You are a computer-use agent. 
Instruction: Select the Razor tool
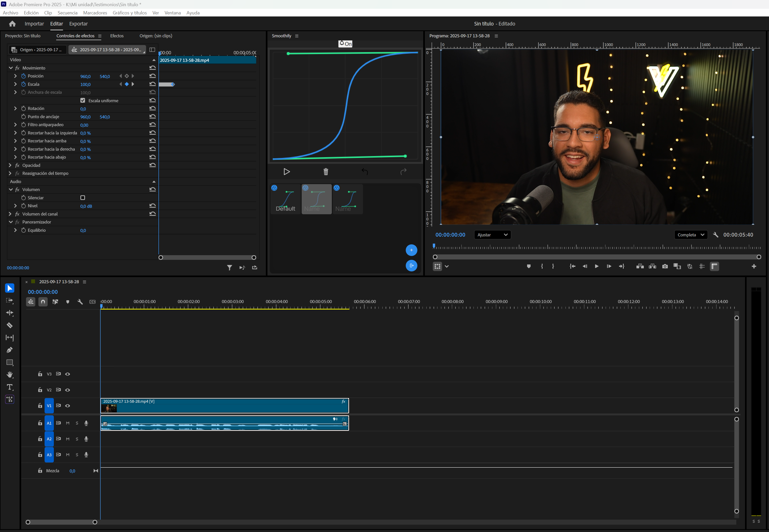point(10,325)
